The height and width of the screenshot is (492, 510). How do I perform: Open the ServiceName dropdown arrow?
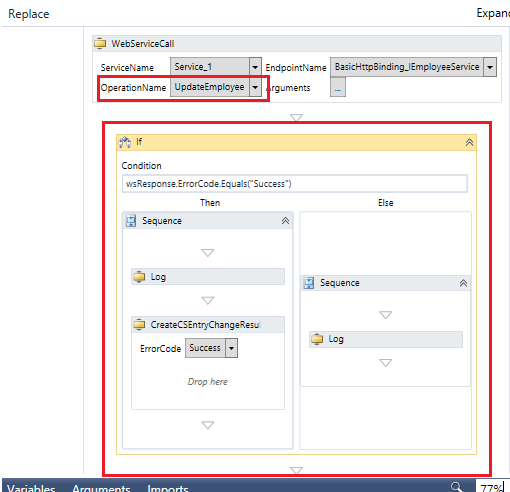coord(255,67)
